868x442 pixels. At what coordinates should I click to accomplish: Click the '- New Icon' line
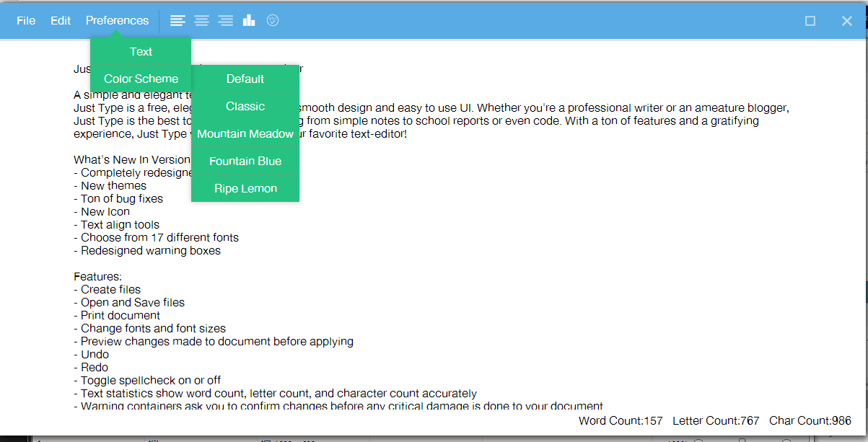(102, 211)
